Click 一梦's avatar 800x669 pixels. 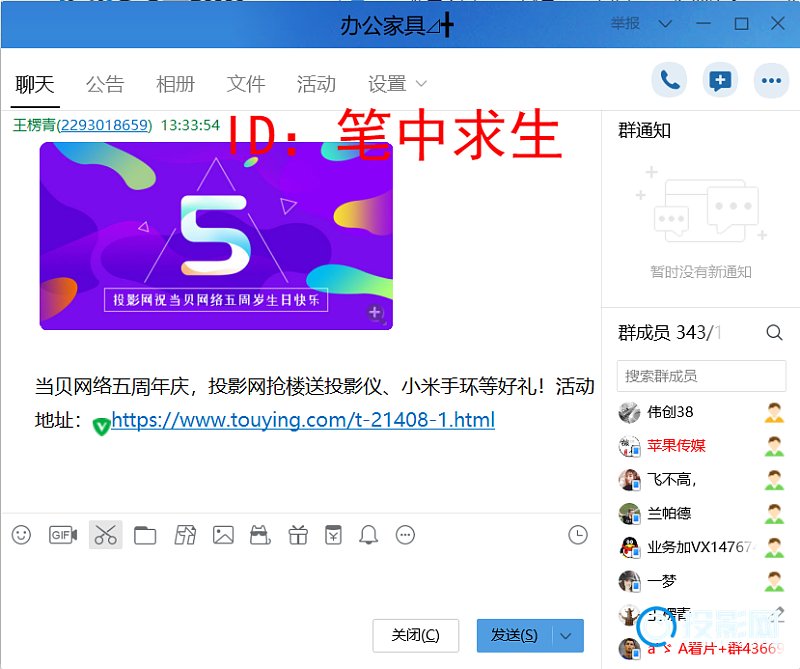(x=629, y=581)
